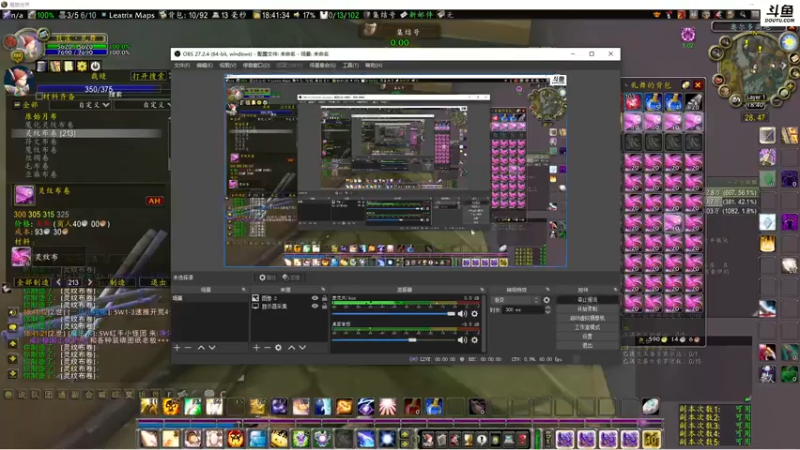Viewport: 800px width, 450px height.
Task: Mute the first mixer audio channel
Action: tap(462, 314)
